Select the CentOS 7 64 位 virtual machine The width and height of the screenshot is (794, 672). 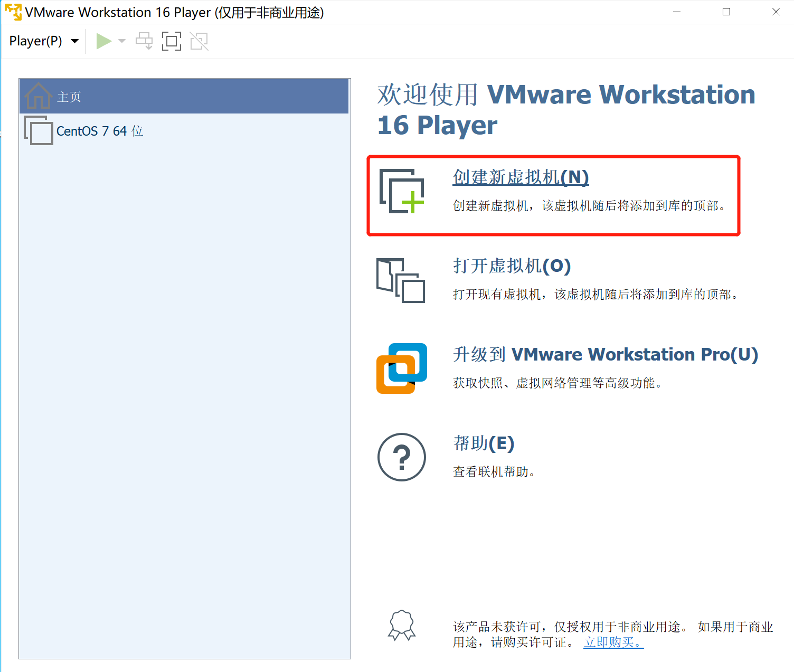[184, 131]
